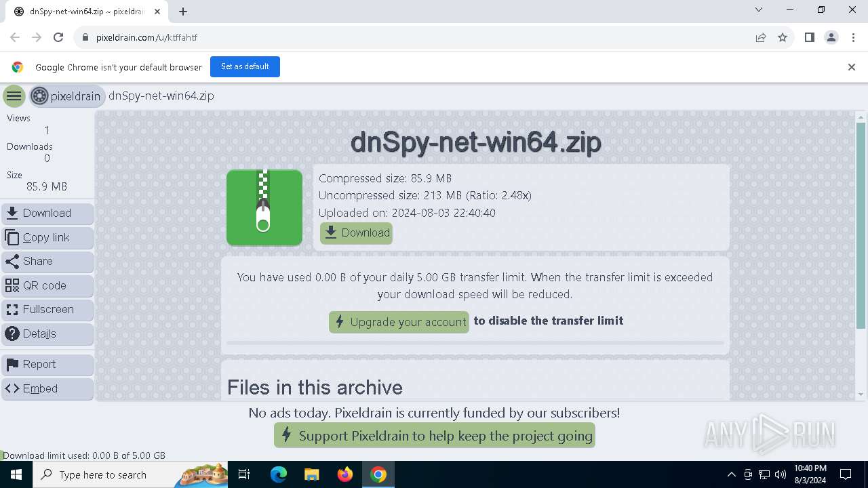This screenshot has height=488, width=868.
Task: Click the Views count in the sidebar
Action: (x=47, y=130)
